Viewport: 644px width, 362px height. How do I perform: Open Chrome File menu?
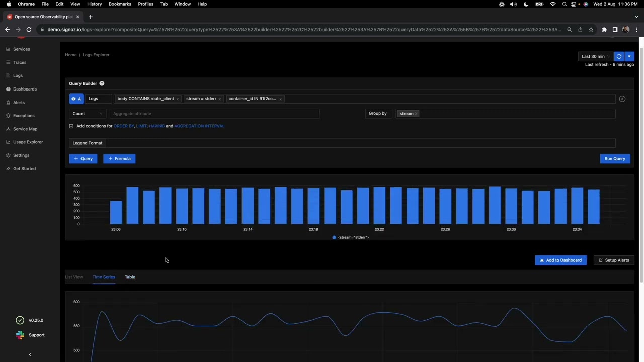[45, 4]
